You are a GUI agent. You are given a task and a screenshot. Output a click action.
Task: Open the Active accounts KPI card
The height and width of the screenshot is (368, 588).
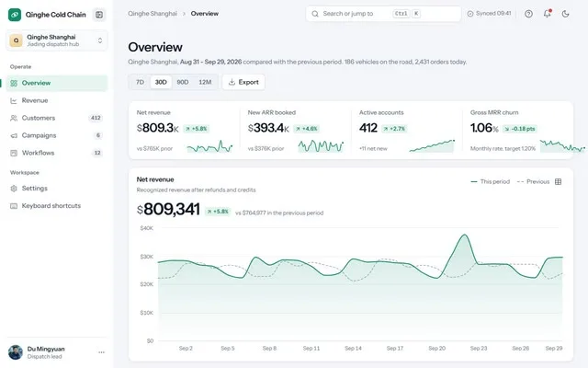[407, 131]
